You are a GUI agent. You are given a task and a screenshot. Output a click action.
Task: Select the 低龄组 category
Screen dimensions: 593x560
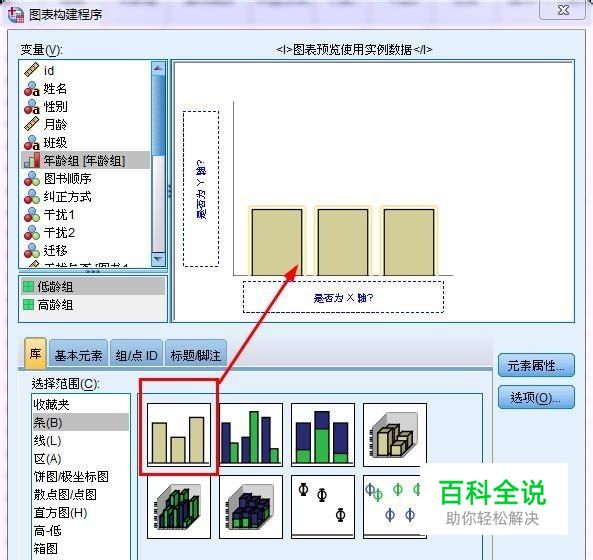coord(93,286)
